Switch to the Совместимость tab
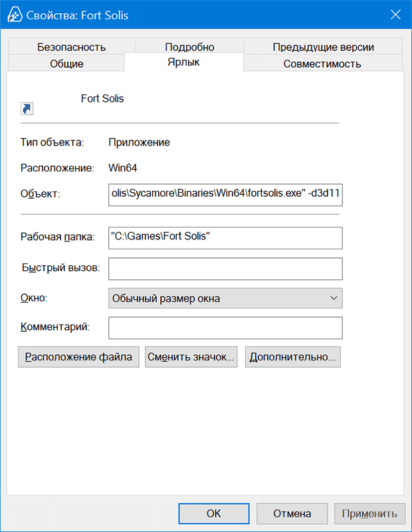The image size is (412, 532). click(x=322, y=63)
